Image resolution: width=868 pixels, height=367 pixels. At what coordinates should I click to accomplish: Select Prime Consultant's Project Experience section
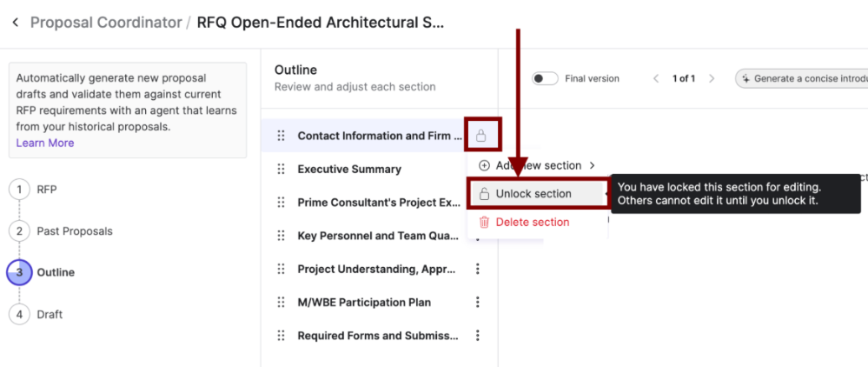click(x=379, y=203)
